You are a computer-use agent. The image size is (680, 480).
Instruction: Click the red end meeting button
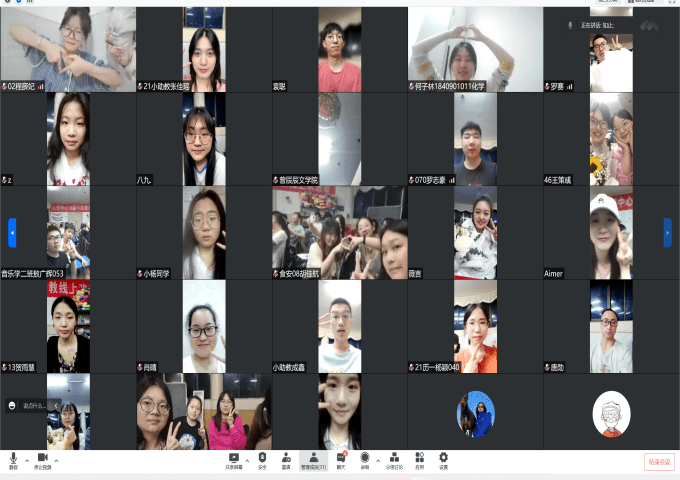659,462
